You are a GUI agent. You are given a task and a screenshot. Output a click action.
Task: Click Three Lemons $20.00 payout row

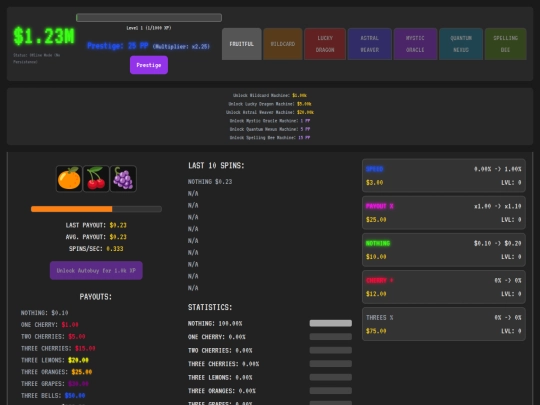tap(55, 360)
